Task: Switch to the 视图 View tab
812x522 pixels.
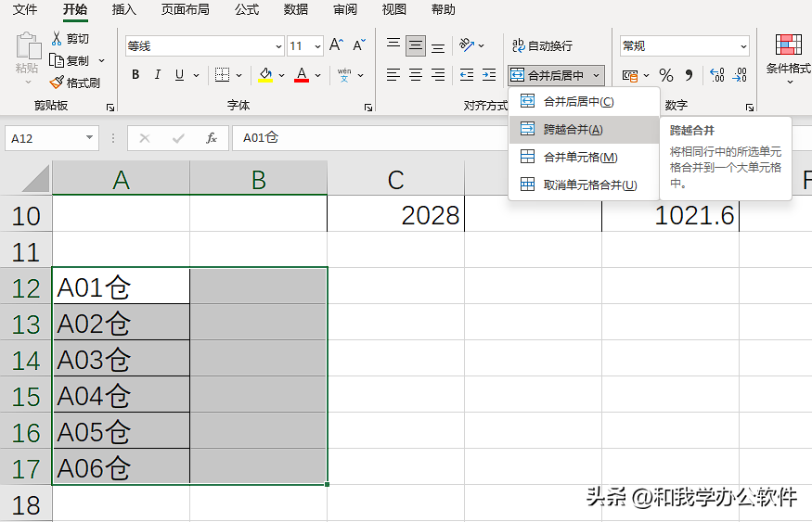Action: (394, 9)
